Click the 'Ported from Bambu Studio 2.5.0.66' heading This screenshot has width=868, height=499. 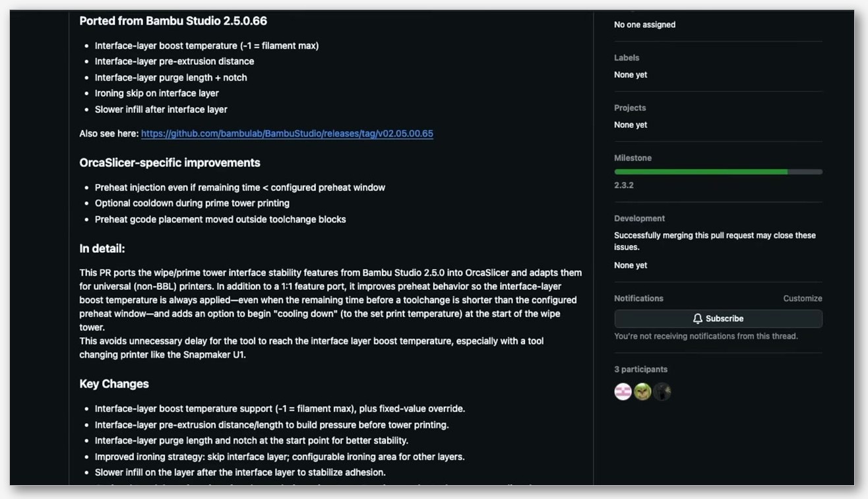coord(173,21)
